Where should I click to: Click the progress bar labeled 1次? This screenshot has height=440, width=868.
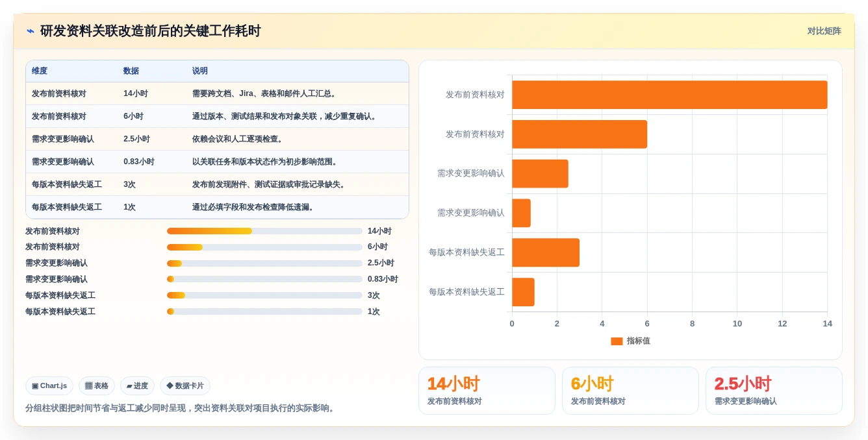(x=264, y=312)
